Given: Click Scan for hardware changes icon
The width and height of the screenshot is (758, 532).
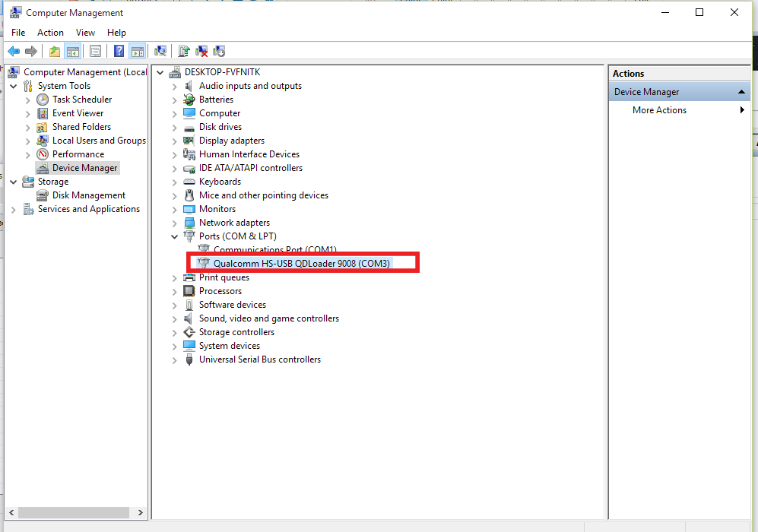Looking at the screenshot, I should 160,52.
